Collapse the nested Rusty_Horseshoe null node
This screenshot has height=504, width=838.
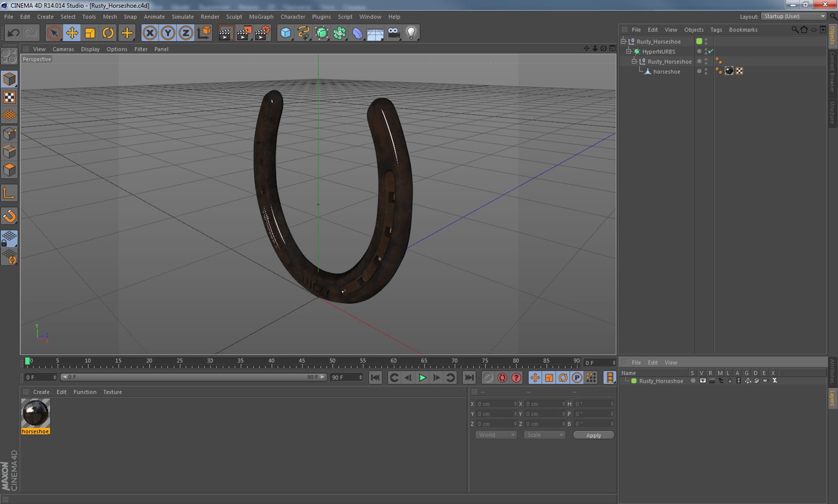pos(634,61)
